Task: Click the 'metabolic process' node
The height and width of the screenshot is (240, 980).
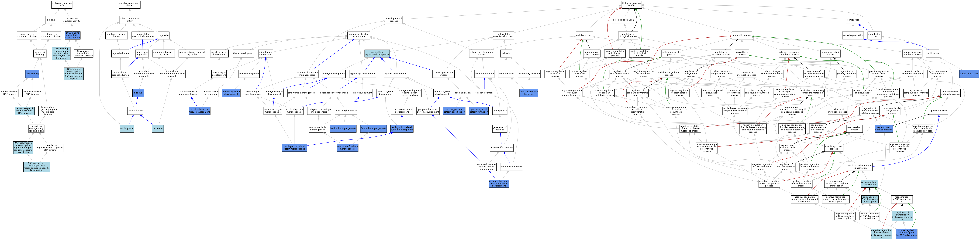Action: click(742, 35)
